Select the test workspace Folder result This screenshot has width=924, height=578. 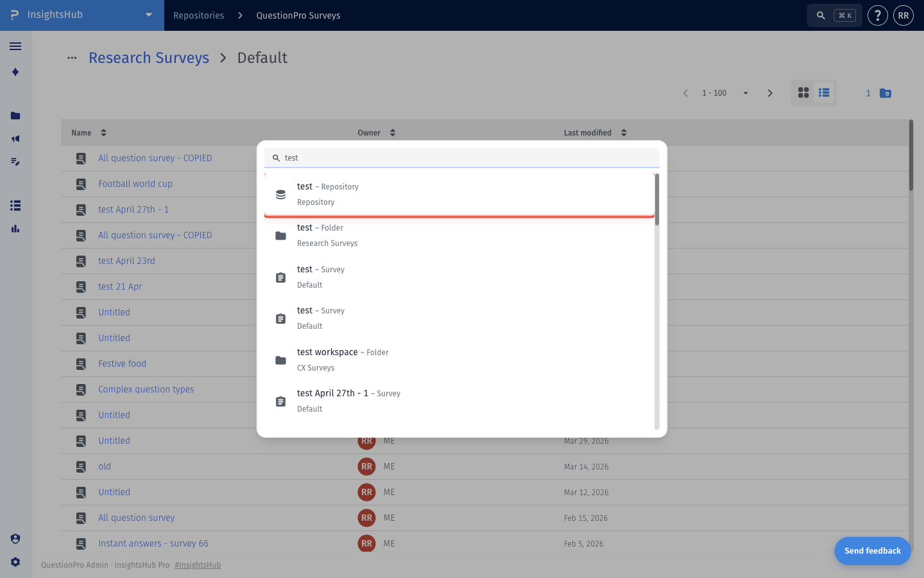click(459, 360)
